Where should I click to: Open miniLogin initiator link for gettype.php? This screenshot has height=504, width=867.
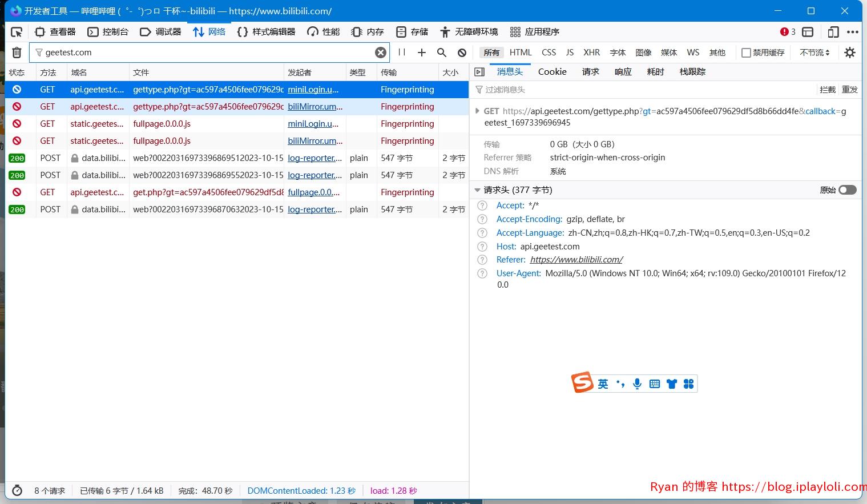[313, 90]
